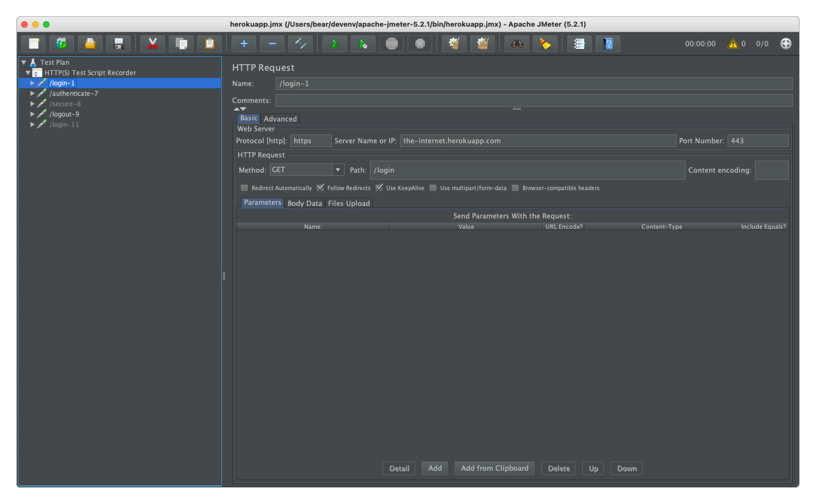The image size is (816, 504).
Task: Open the Files Upload tab
Action: (x=349, y=203)
